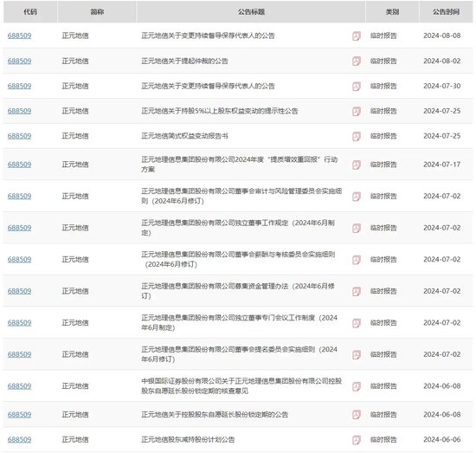Click the date 2024-08-02

point(442,61)
